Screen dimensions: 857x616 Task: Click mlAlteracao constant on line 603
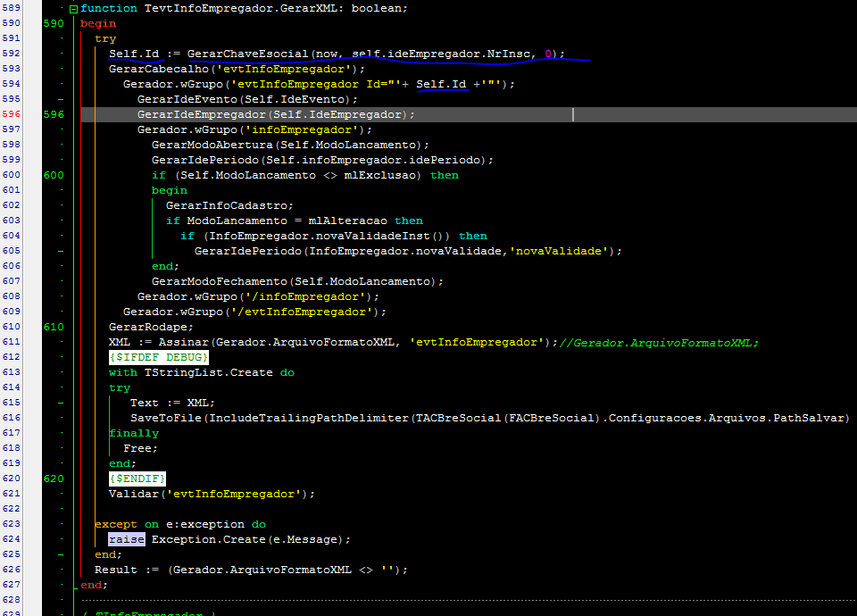point(347,221)
